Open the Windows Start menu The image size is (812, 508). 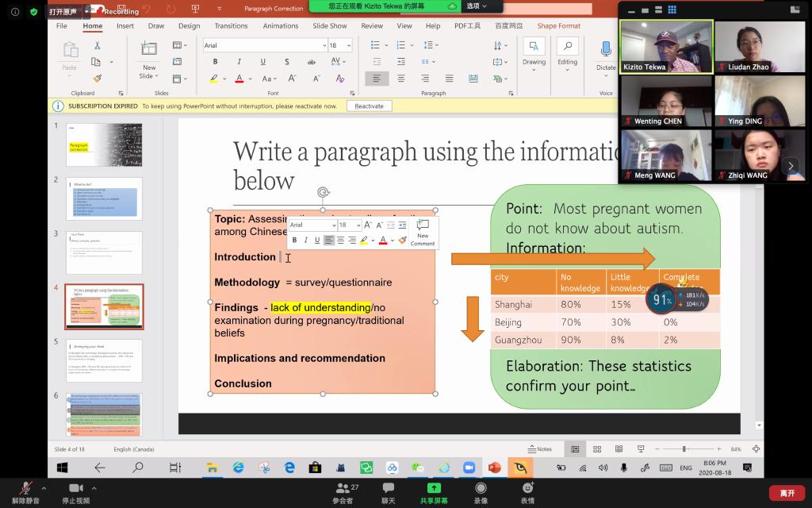pyautogui.click(x=62, y=468)
